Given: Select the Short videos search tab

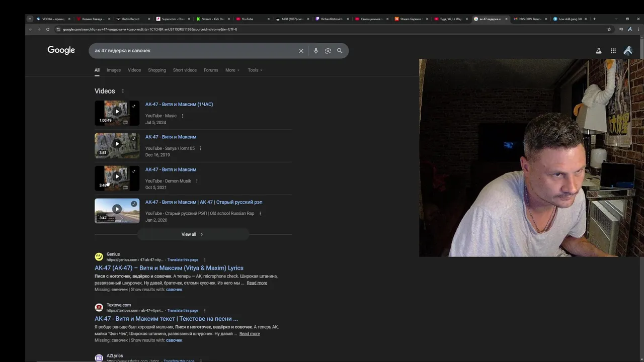Looking at the screenshot, I should 185,70.
